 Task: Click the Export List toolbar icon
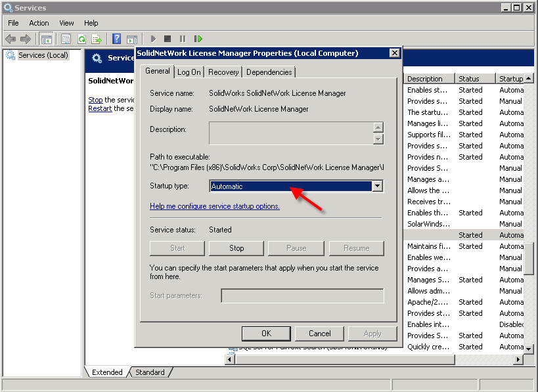pos(97,39)
